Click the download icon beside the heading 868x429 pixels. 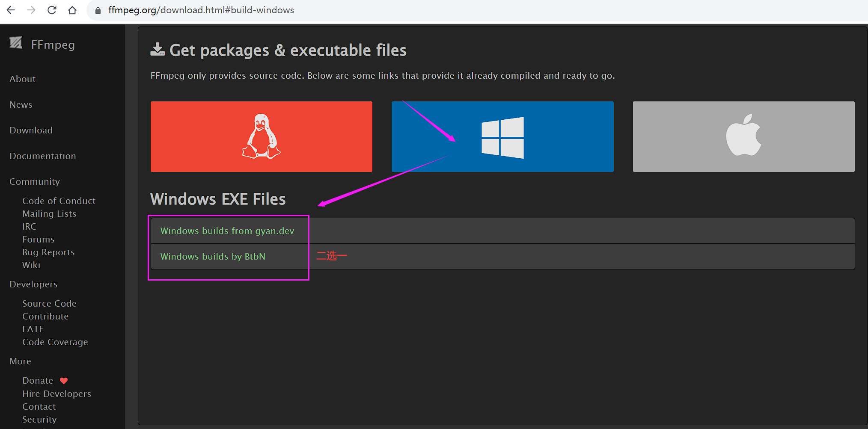click(x=158, y=50)
